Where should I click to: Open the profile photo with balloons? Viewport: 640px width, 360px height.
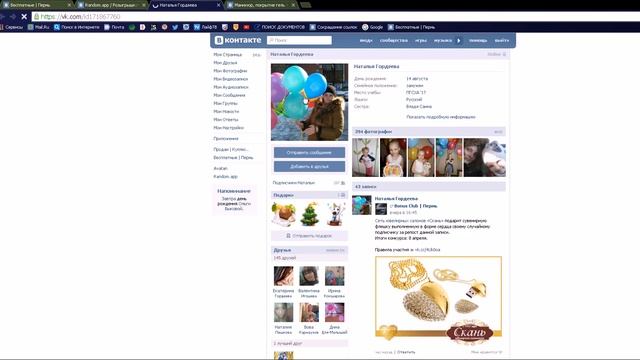point(309,102)
